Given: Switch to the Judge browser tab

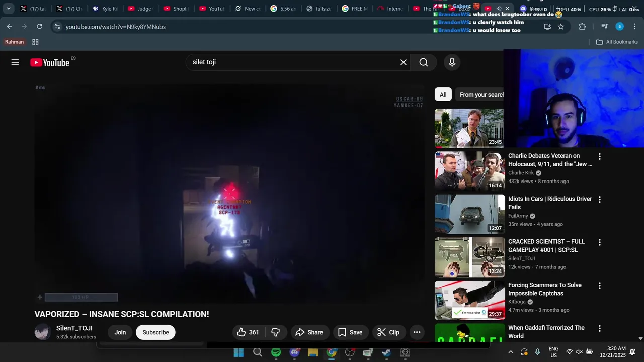Looking at the screenshot, I should pos(140,9).
